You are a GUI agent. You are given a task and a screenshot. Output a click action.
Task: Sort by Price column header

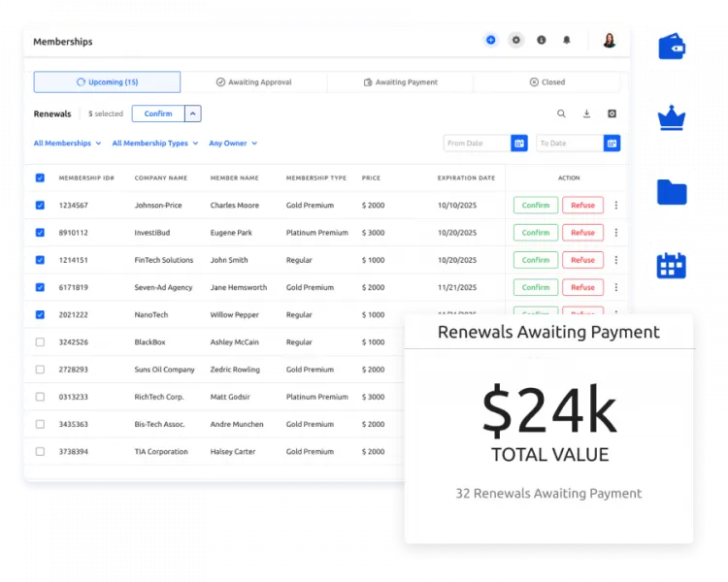pos(371,178)
